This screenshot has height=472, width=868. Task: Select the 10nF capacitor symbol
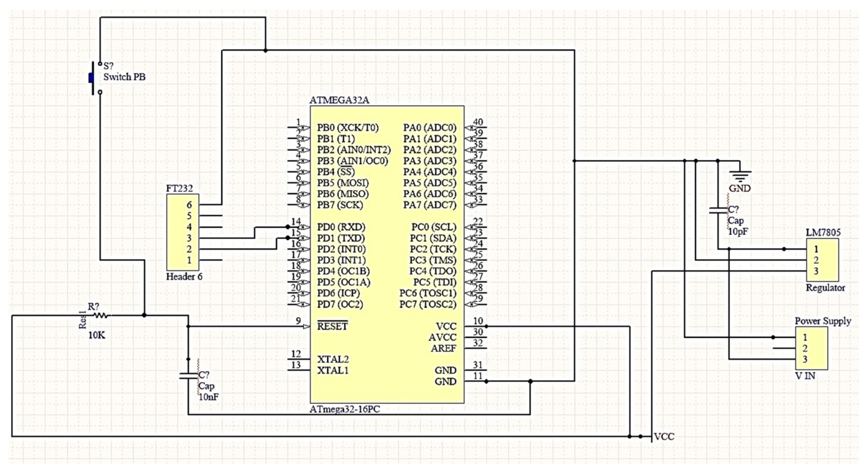(x=189, y=376)
